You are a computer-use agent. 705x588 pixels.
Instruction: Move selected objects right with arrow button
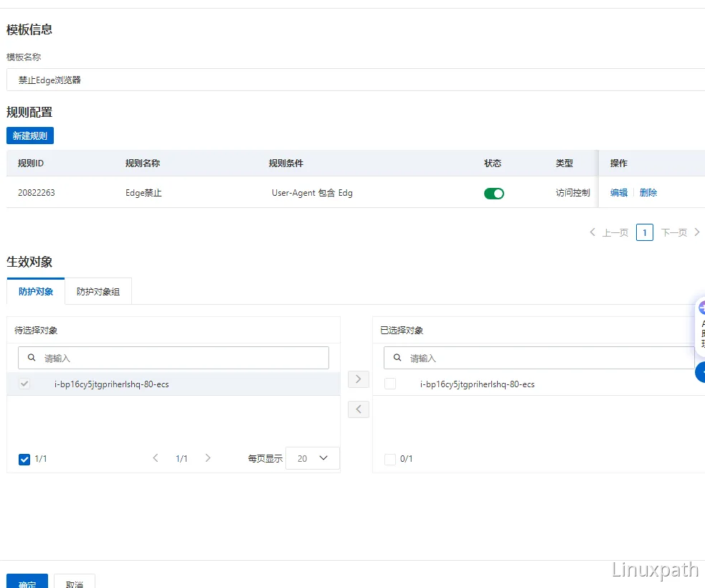(359, 379)
